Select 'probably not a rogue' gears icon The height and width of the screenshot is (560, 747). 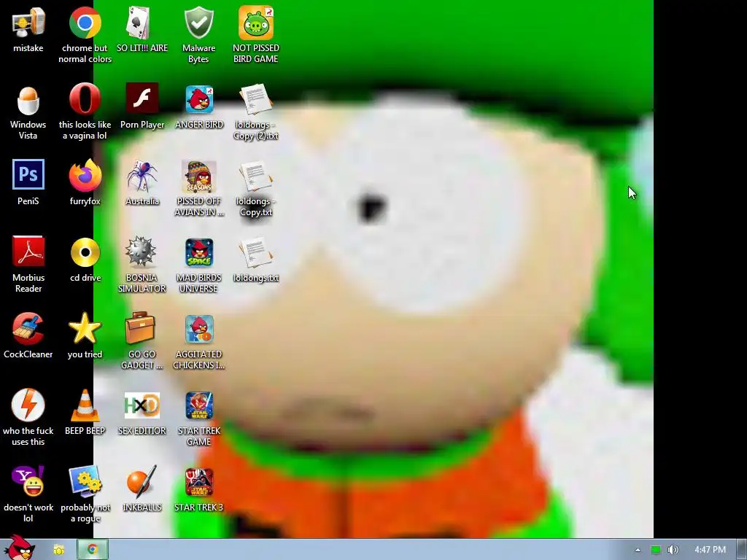click(x=85, y=481)
